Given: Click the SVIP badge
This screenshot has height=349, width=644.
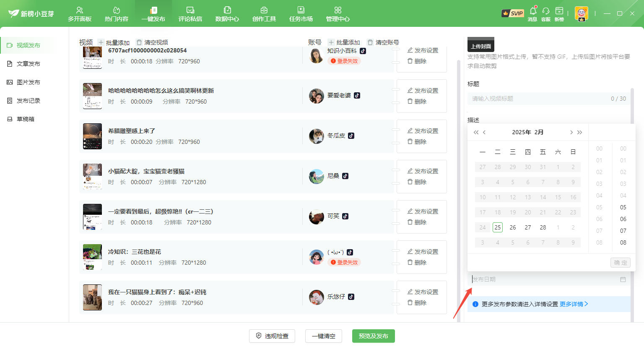Looking at the screenshot, I should (x=513, y=13).
